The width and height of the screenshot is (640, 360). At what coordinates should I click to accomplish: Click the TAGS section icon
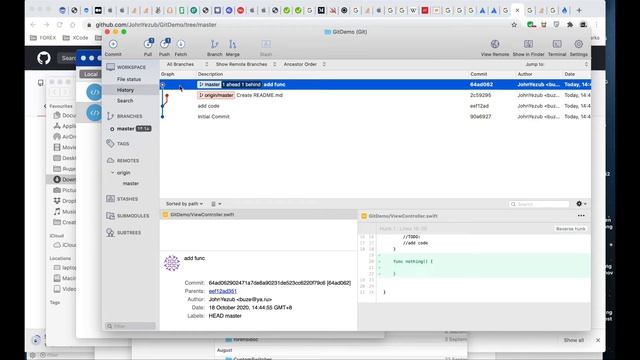pyautogui.click(x=110, y=143)
